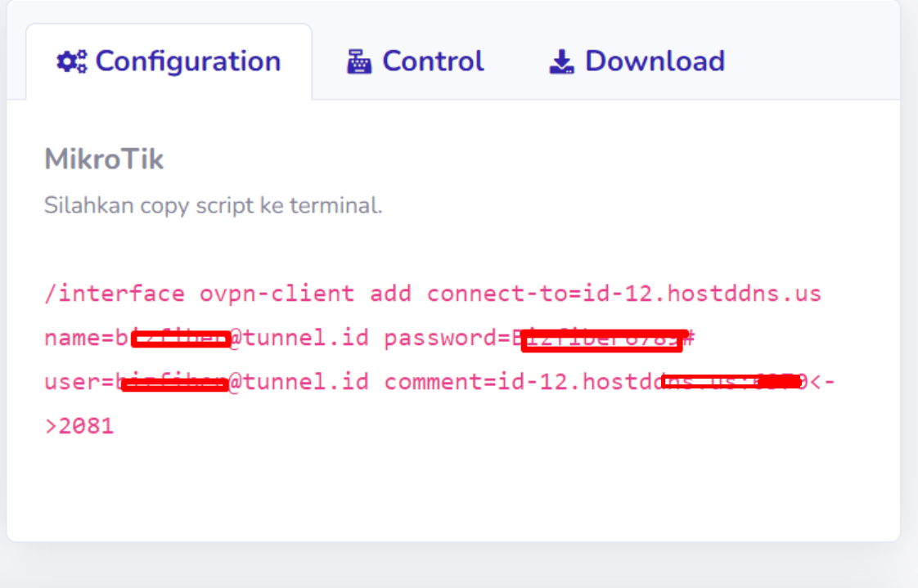Click the download arrow icon

[x=561, y=61]
